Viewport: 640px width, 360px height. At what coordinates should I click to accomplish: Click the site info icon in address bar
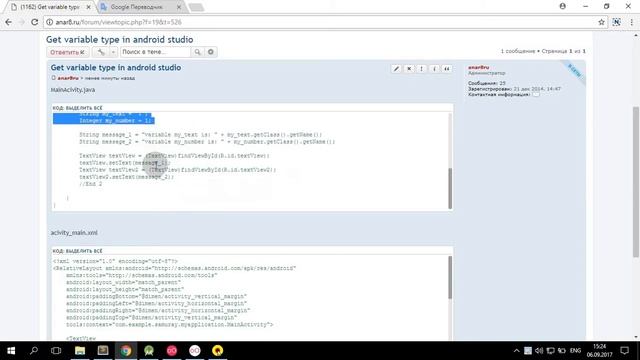[49, 22]
